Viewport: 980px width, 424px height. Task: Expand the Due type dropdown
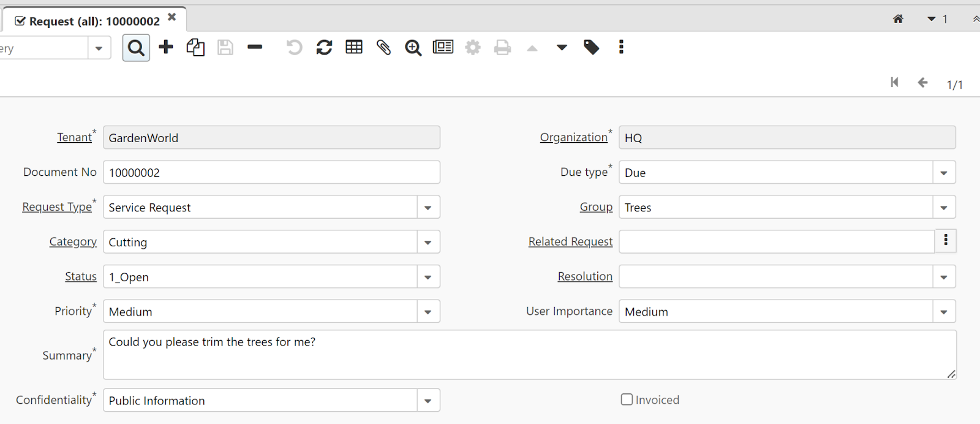click(x=944, y=173)
